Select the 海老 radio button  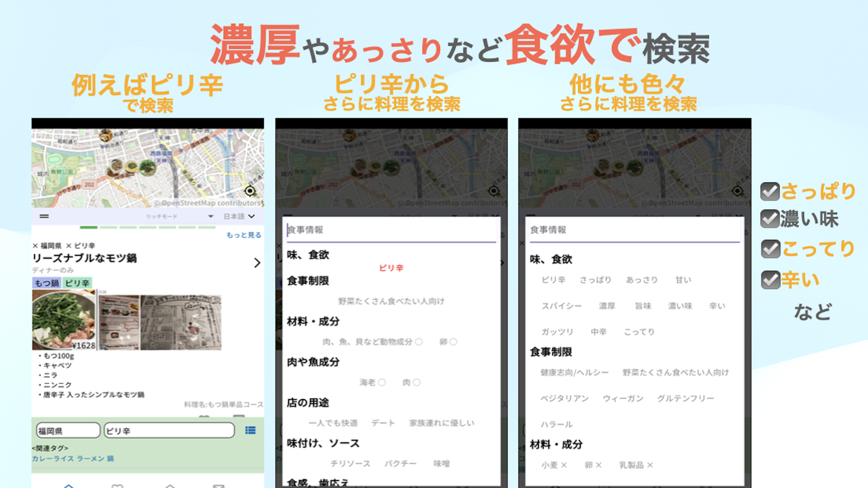[x=382, y=382]
